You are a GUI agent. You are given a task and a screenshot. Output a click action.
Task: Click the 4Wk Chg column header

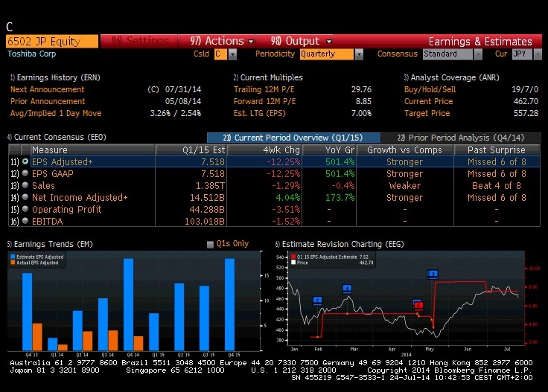(264, 150)
